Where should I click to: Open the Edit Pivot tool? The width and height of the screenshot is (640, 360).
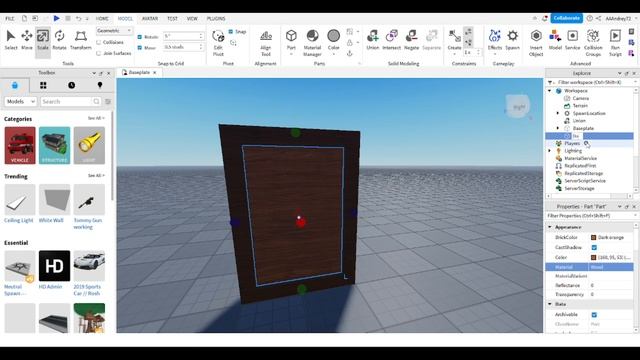tap(218, 42)
